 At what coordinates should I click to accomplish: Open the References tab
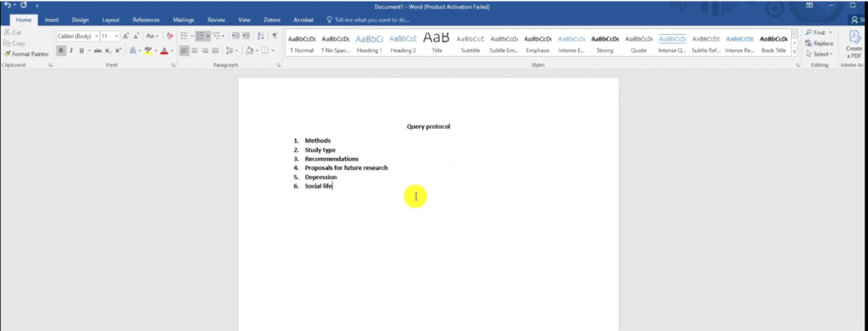146,20
